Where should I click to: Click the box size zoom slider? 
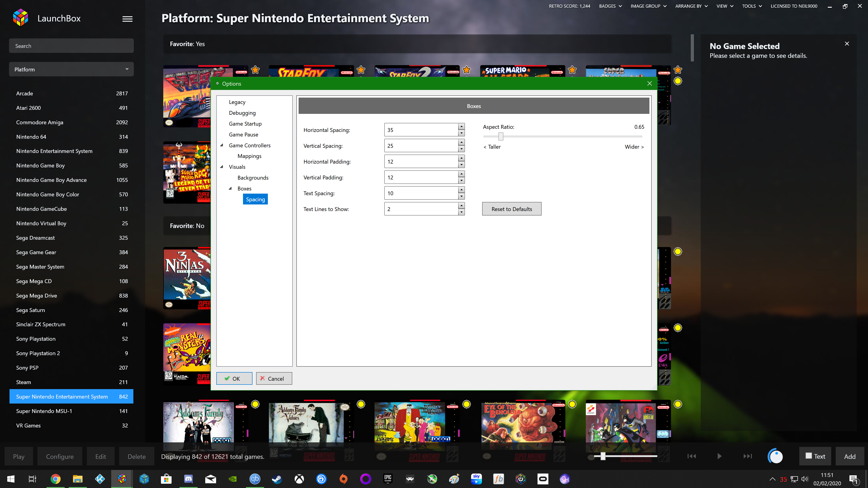point(625,456)
